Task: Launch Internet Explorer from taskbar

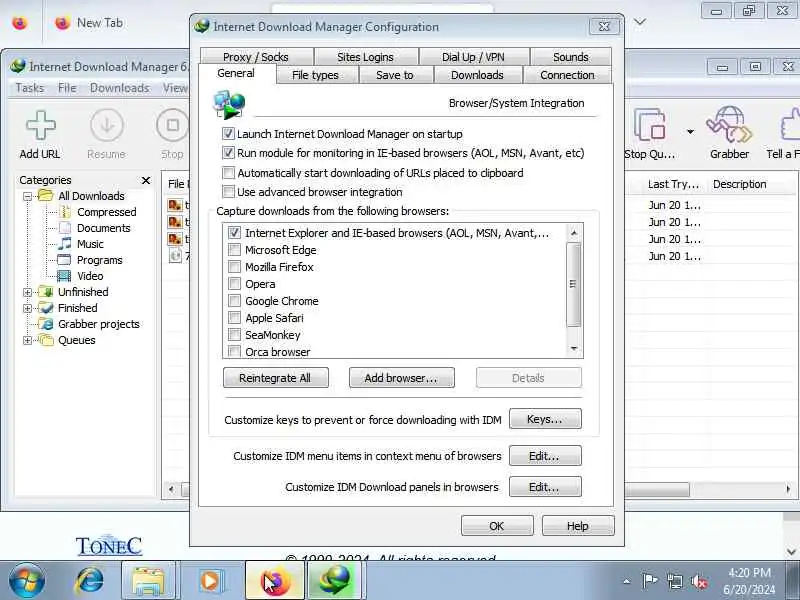Action: tap(89, 581)
